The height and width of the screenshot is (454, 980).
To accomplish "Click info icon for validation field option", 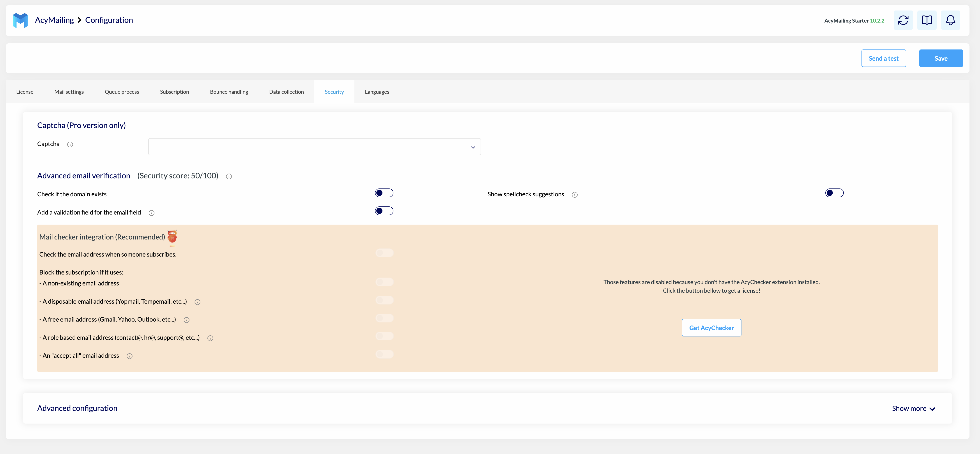I will pyautogui.click(x=151, y=213).
